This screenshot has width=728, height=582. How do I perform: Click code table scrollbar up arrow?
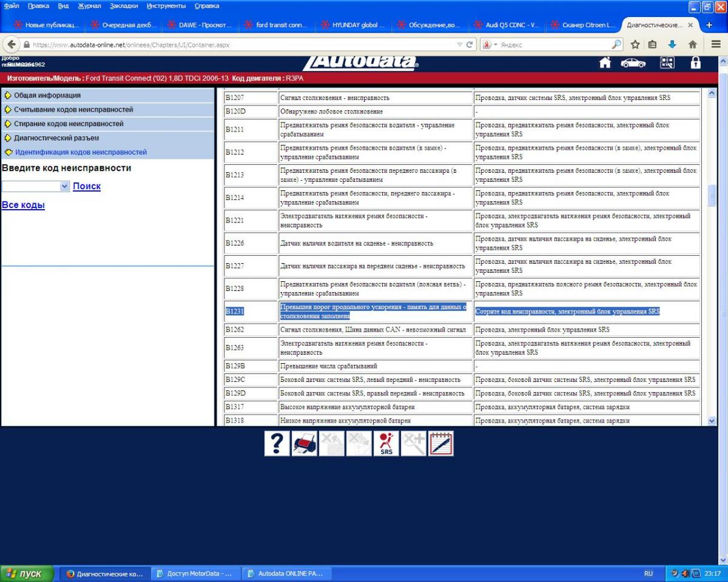[712, 93]
